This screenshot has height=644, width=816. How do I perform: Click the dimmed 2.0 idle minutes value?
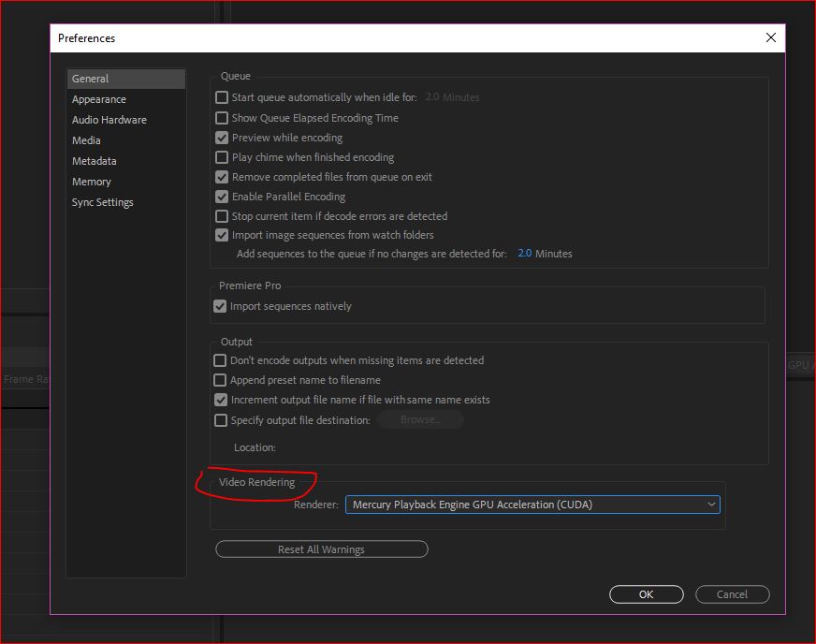432,97
